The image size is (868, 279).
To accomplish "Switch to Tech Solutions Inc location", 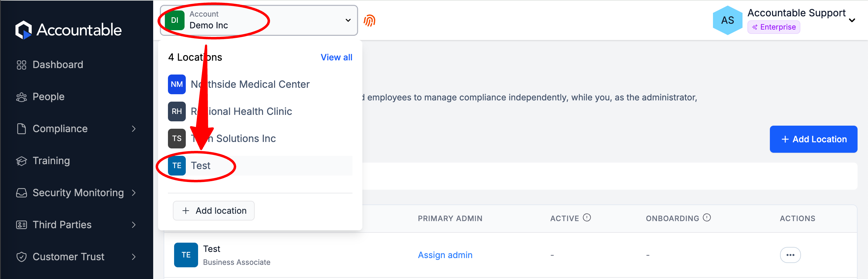I will 260,138.
